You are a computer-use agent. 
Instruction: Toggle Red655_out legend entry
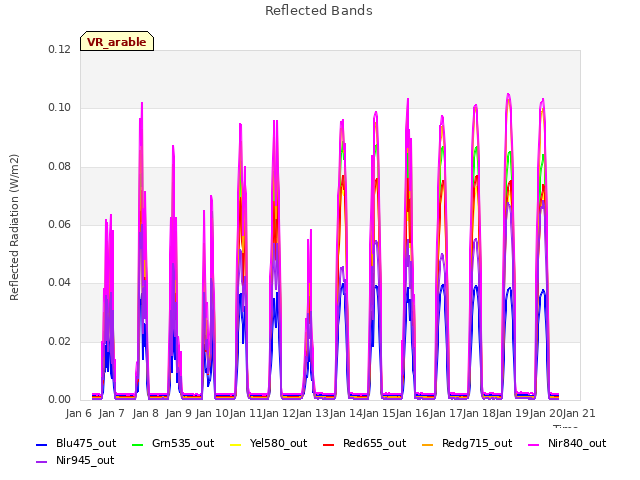(364, 444)
